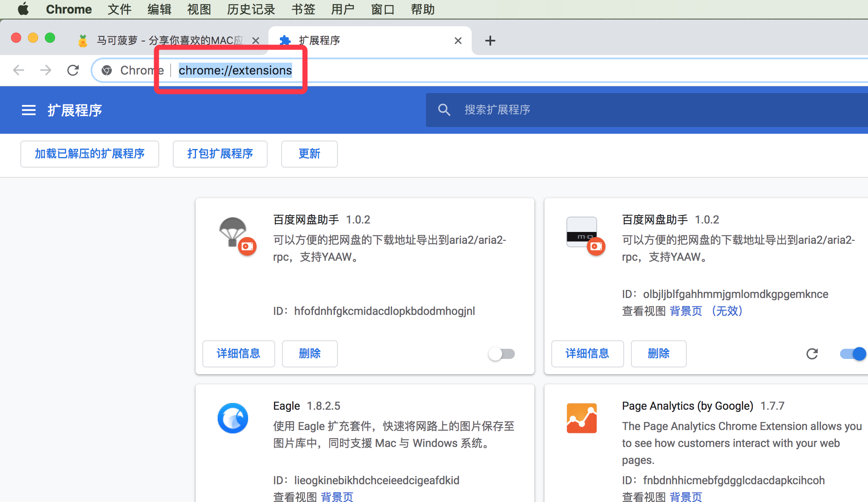Go back to previous page
Image resolution: width=868 pixels, height=502 pixels.
coord(19,70)
